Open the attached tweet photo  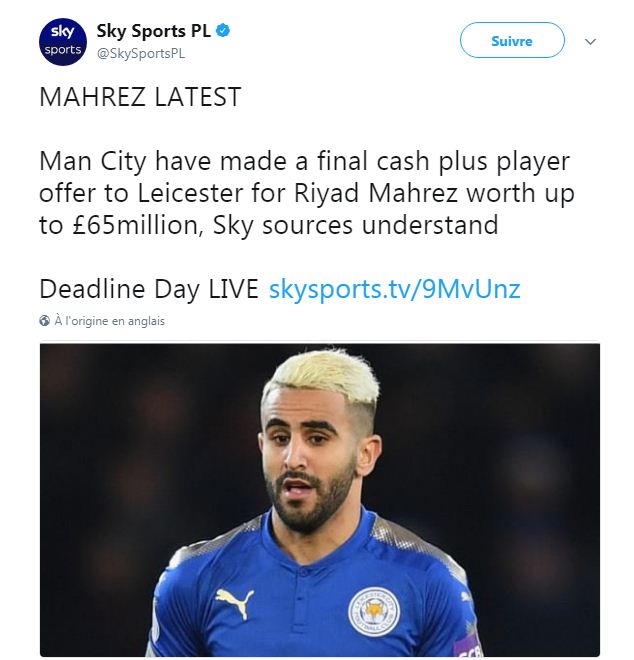coord(320,500)
